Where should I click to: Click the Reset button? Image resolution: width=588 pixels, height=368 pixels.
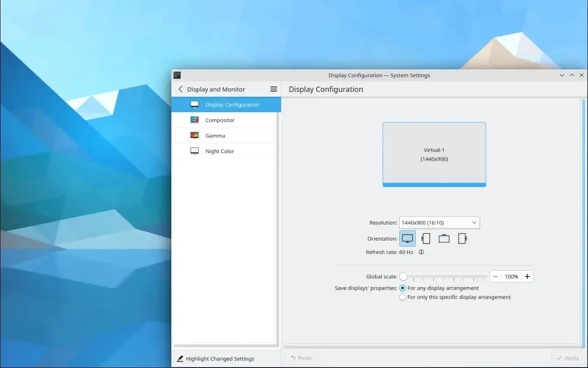point(301,358)
